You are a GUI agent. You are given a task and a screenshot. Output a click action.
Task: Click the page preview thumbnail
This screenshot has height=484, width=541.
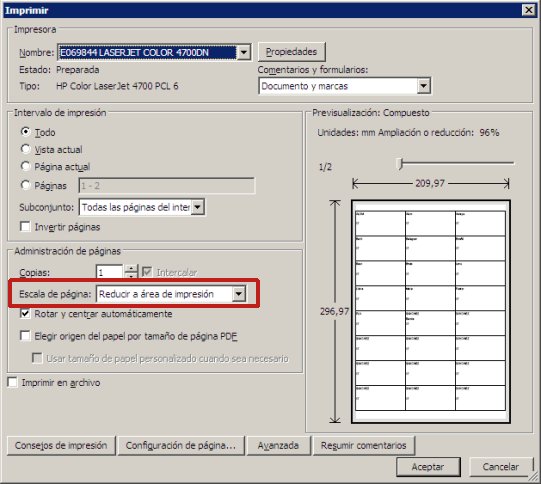(x=431, y=312)
